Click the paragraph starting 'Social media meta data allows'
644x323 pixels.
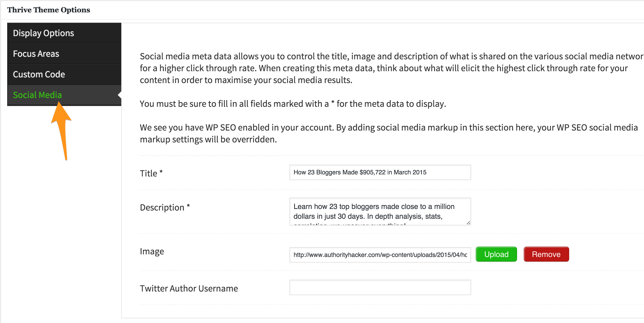click(392, 68)
